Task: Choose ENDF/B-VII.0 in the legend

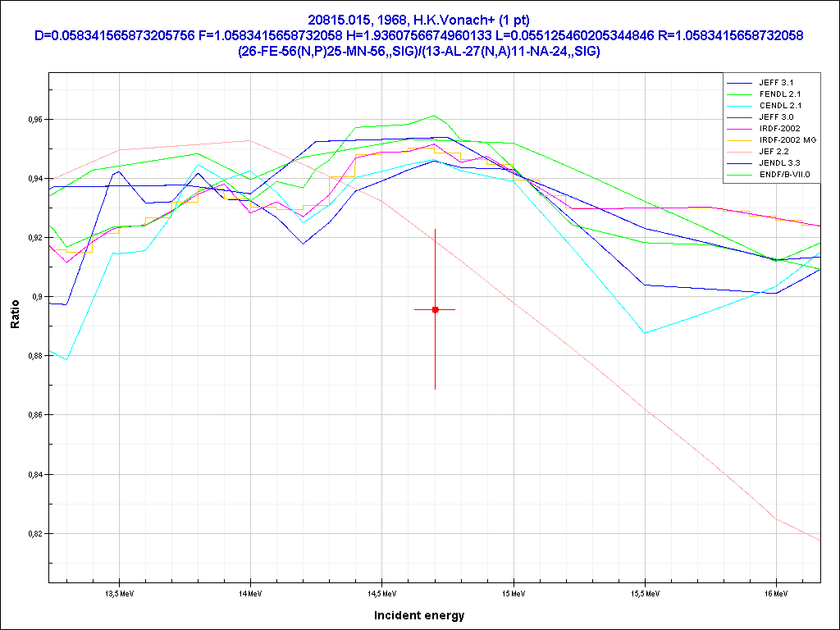Action: (x=784, y=175)
